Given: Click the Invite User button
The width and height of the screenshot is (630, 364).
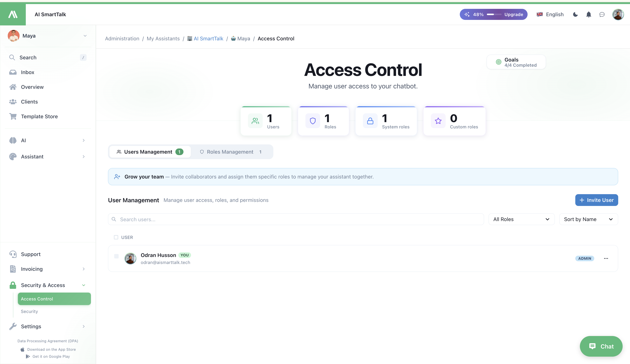Looking at the screenshot, I should pos(596,200).
